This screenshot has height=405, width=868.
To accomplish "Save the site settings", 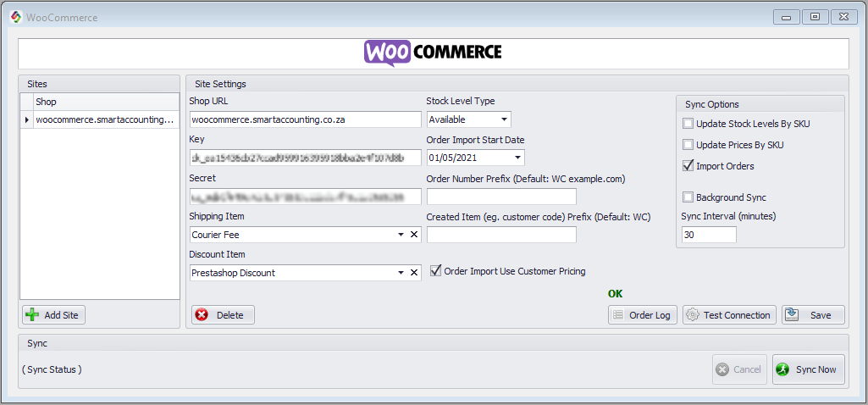I will (813, 315).
